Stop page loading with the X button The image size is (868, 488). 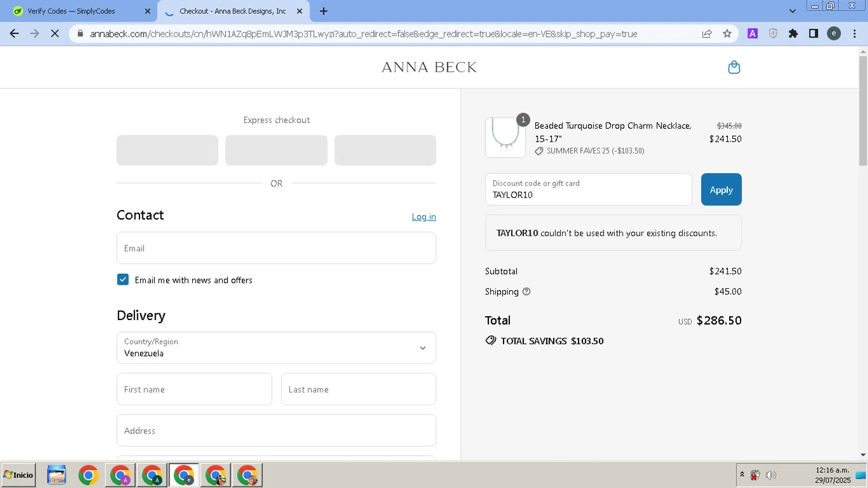click(55, 34)
